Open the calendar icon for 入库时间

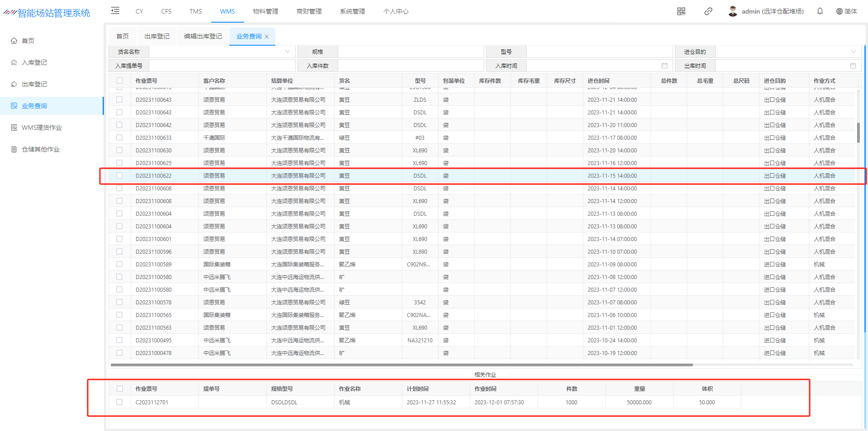pyautogui.click(x=664, y=66)
